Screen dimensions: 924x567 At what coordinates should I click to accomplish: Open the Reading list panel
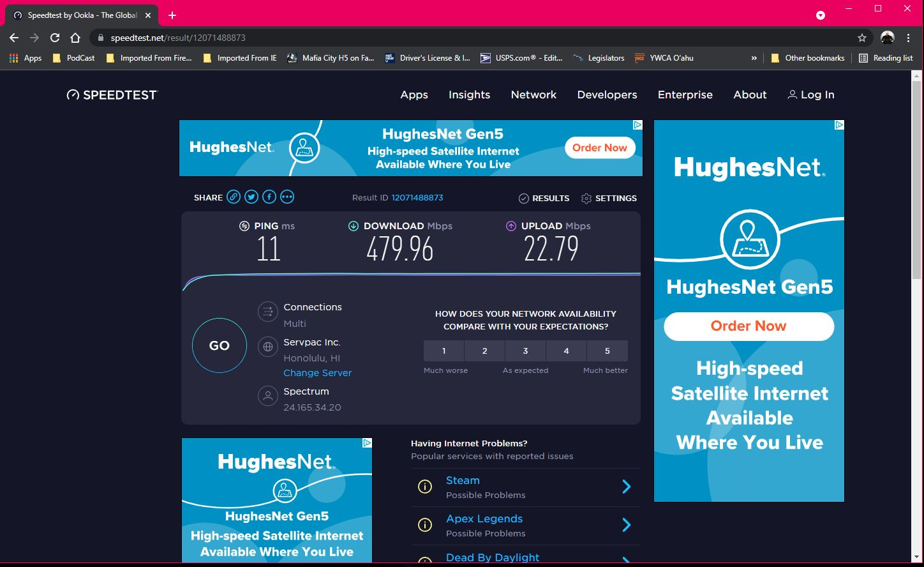(886, 58)
